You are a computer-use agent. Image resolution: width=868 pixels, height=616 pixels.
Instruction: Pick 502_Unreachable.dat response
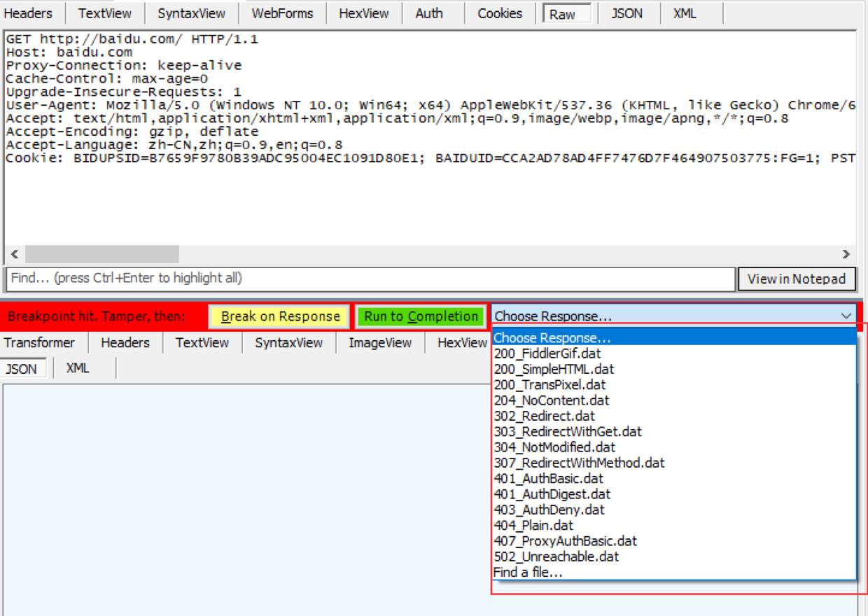click(x=556, y=556)
